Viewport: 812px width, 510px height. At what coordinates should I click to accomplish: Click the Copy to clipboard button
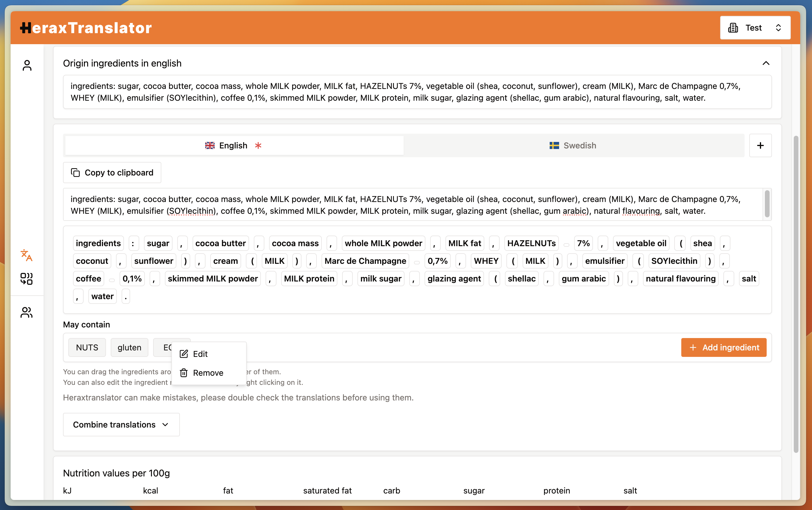pos(112,172)
